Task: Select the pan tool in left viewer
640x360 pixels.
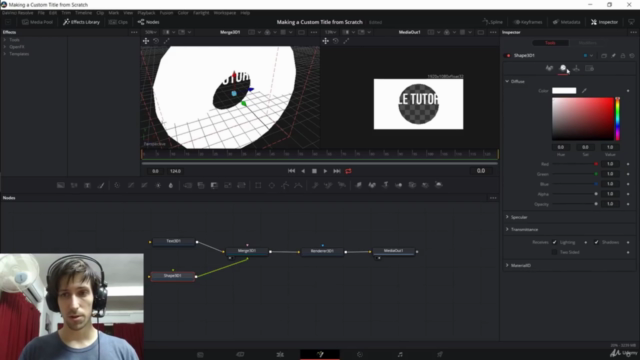Action: [146, 41]
